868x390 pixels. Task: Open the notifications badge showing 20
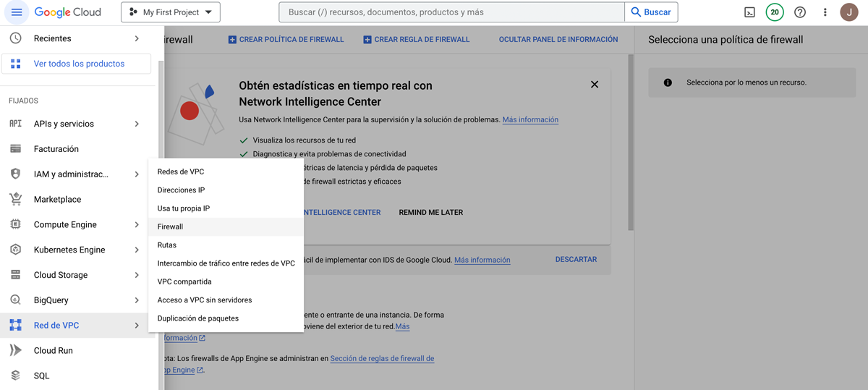[x=775, y=12]
